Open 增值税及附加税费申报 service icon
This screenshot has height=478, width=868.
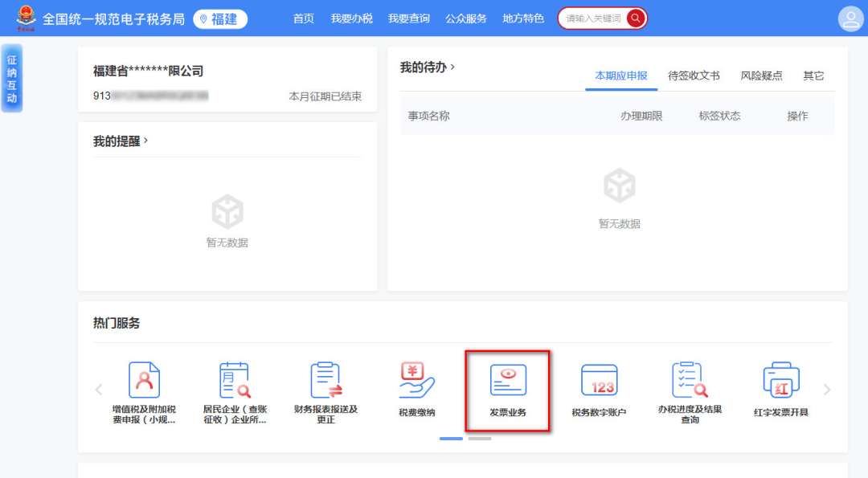[x=144, y=381]
